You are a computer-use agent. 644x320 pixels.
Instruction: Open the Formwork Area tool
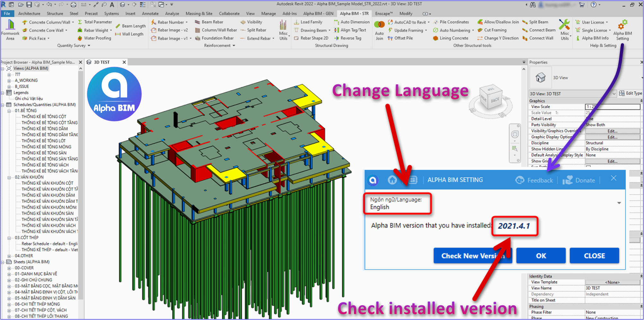click(x=10, y=30)
